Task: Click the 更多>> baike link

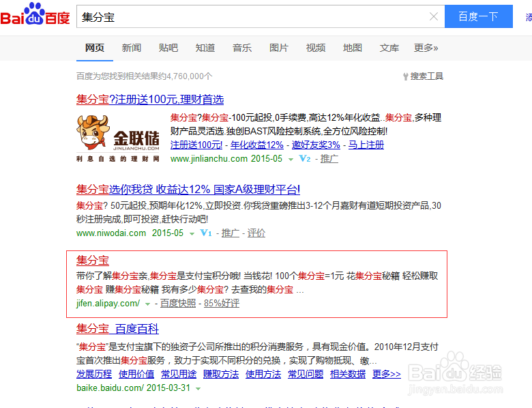Action: point(387,374)
